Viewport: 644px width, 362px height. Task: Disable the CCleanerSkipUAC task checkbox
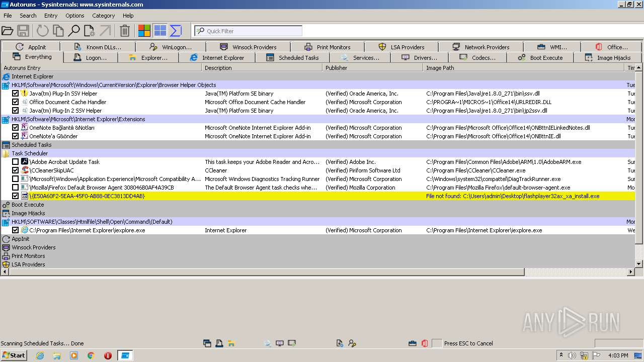(16, 170)
